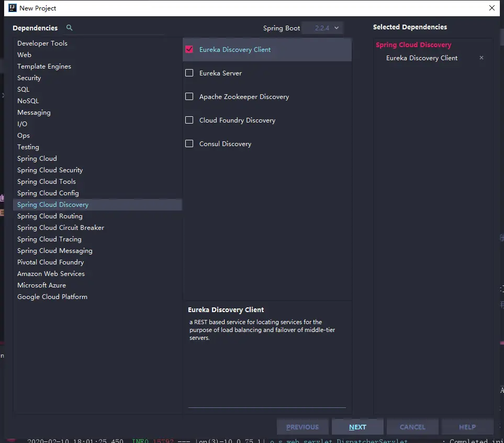Screen dimensions: 504x443
Task: Click the HELP button
Action: click(467, 427)
